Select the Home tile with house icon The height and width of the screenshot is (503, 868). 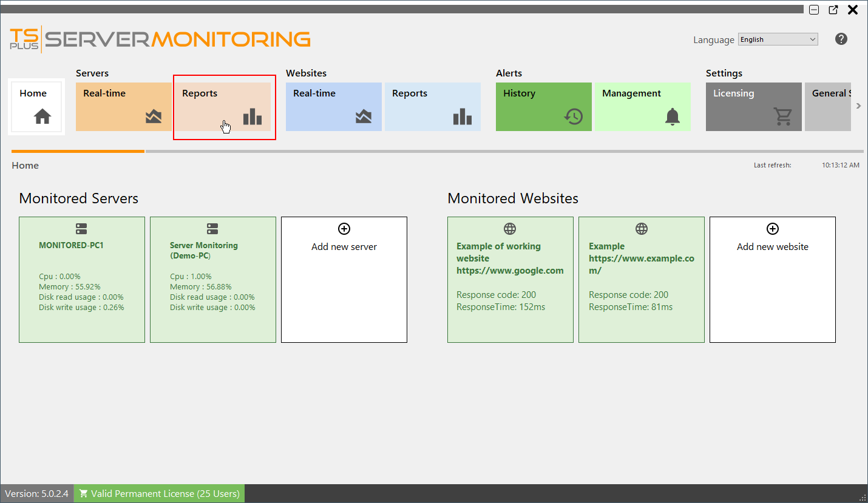tap(36, 107)
